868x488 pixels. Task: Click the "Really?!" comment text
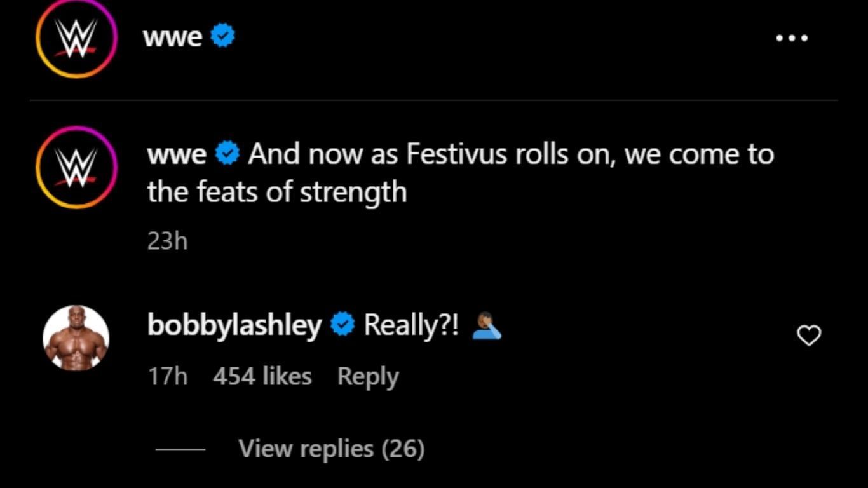[410, 325]
